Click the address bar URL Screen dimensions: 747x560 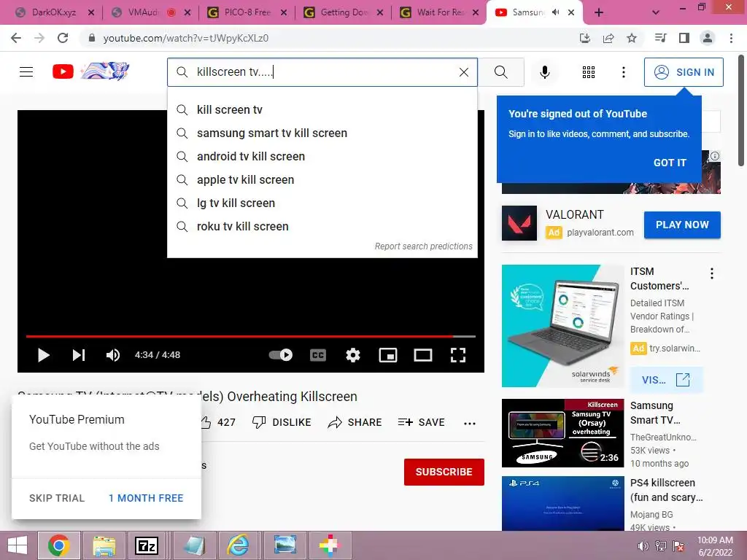[x=186, y=38]
